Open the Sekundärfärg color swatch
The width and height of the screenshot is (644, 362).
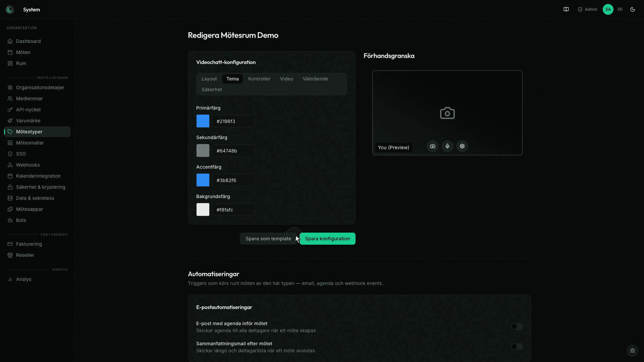tap(203, 150)
